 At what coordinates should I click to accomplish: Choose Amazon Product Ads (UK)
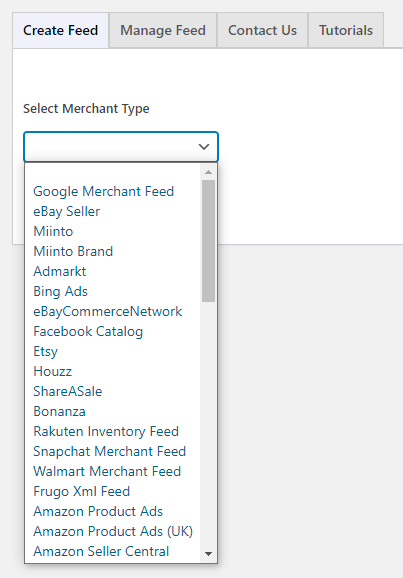(112, 532)
